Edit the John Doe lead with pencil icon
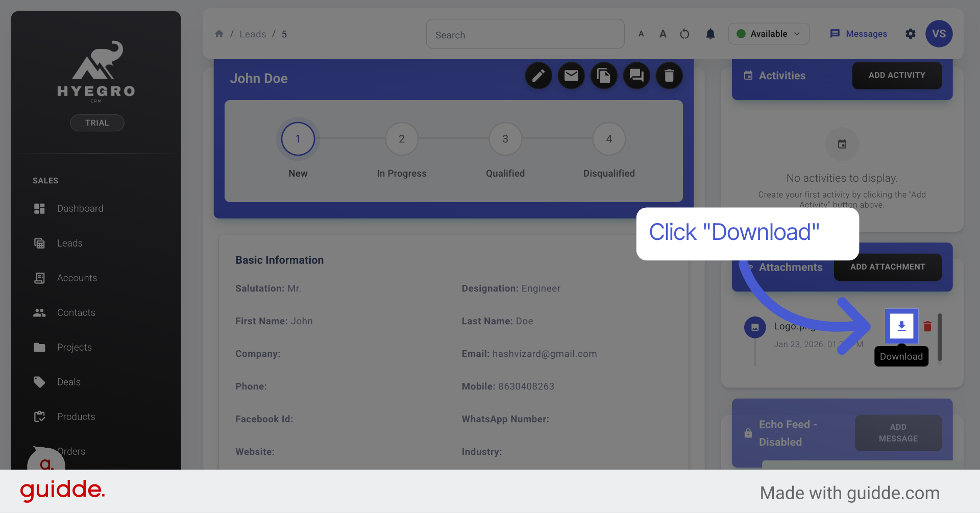Screen dimensions: 980x513 pyautogui.click(x=538, y=76)
